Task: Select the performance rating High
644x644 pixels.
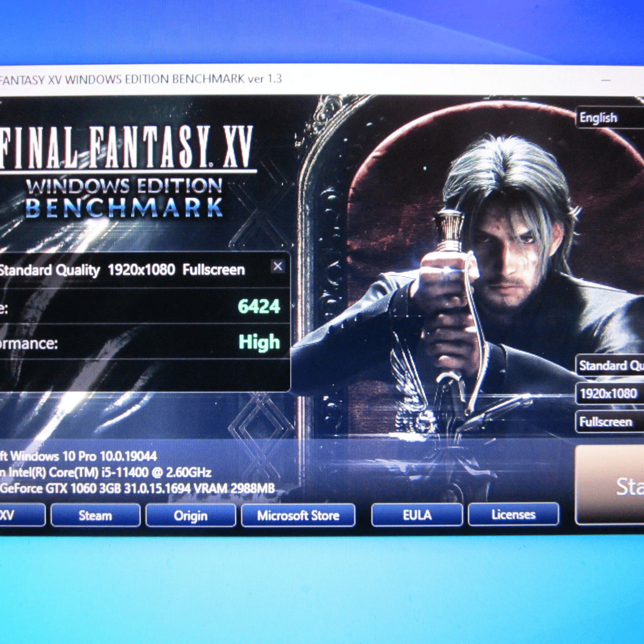Action: coord(259,342)
